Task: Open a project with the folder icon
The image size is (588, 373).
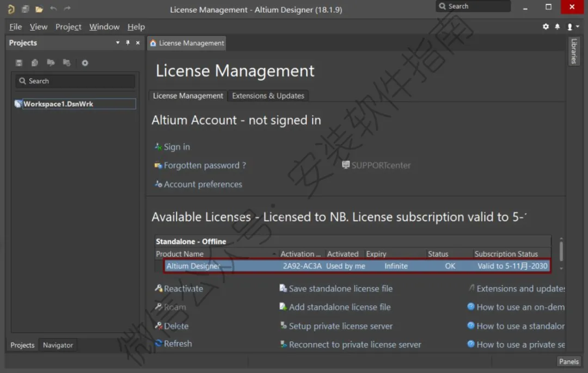Action: [x=39, y=9]
